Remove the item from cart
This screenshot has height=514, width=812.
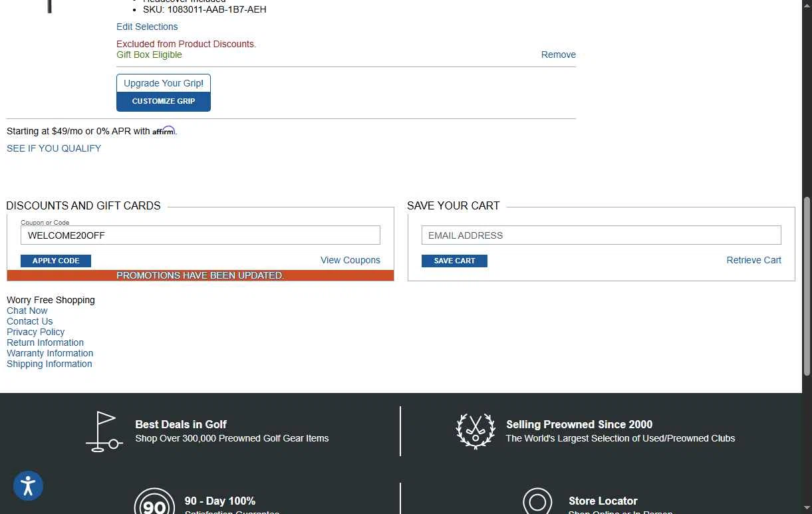(x=559, y=55)
